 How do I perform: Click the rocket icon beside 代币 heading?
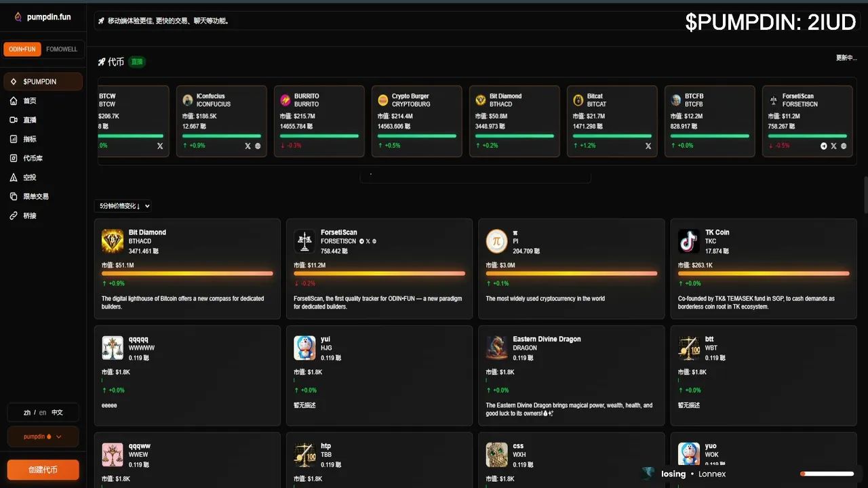point(102,62)
